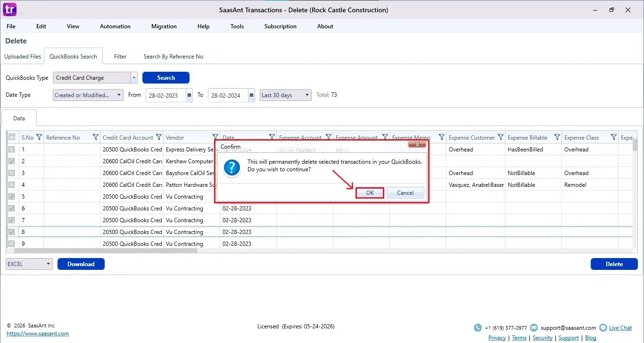This screenshot has width=644, height=343.
Task: Open the S.No column filter icon
Action: point(39,137)
